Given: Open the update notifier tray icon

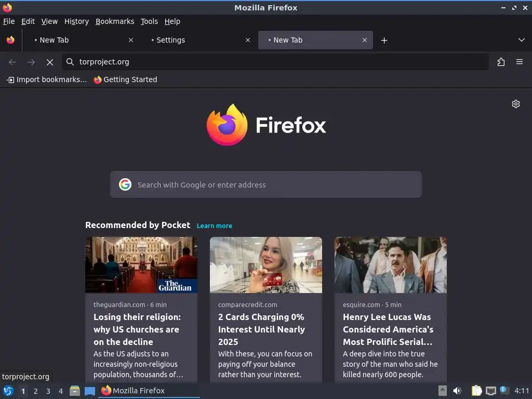Looking at the screenshot, I should 504,391.
